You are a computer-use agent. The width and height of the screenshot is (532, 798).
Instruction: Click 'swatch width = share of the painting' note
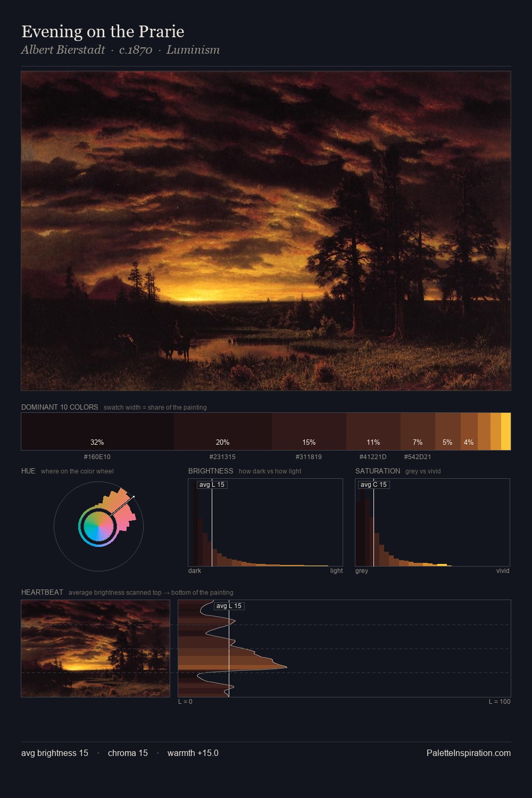[x=155, y=408]
